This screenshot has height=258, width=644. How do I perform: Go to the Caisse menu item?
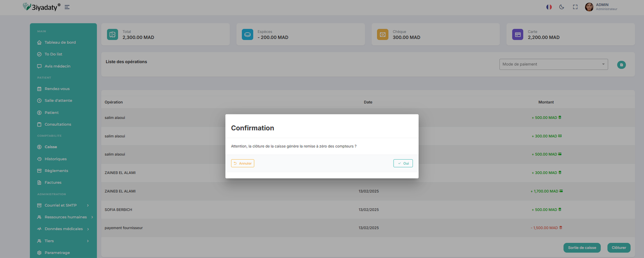(x=51, y=147)
